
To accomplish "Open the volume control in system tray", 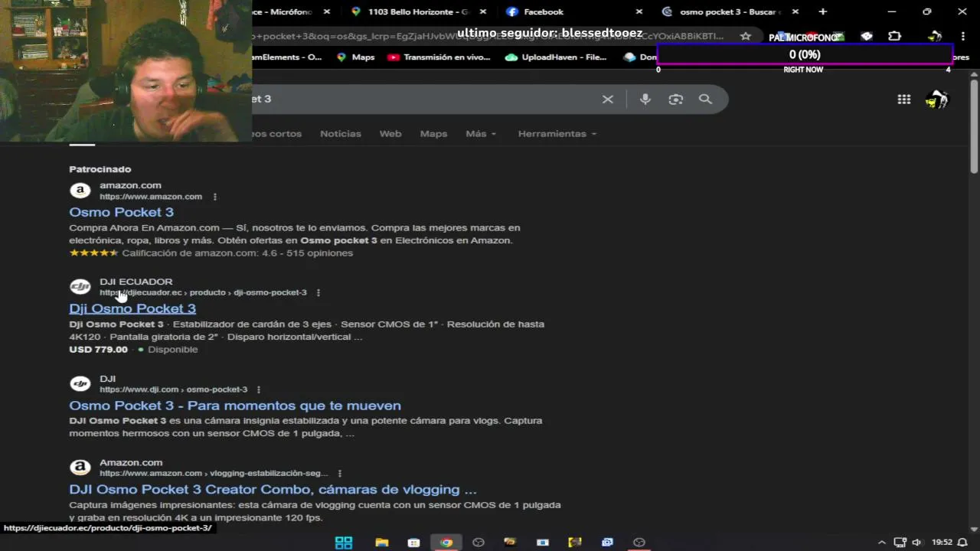I will click(x=916, y=543).
